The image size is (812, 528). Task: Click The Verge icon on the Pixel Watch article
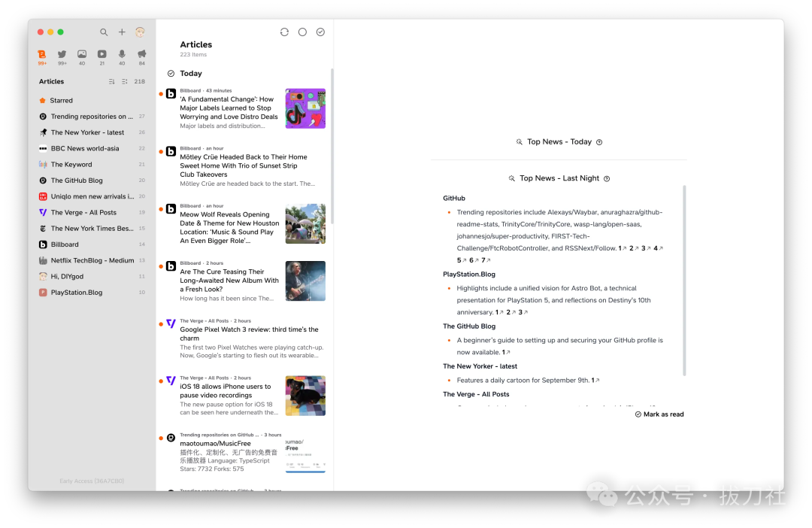(x=171, y=323)
